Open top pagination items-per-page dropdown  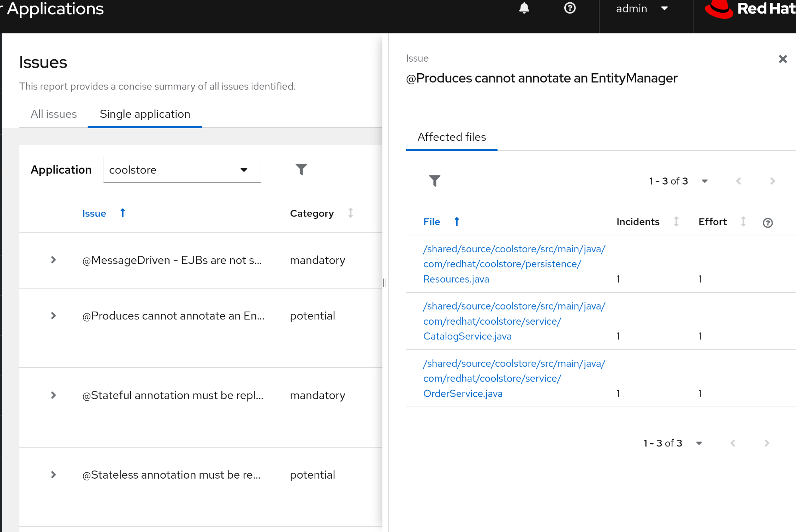point(704,181)
